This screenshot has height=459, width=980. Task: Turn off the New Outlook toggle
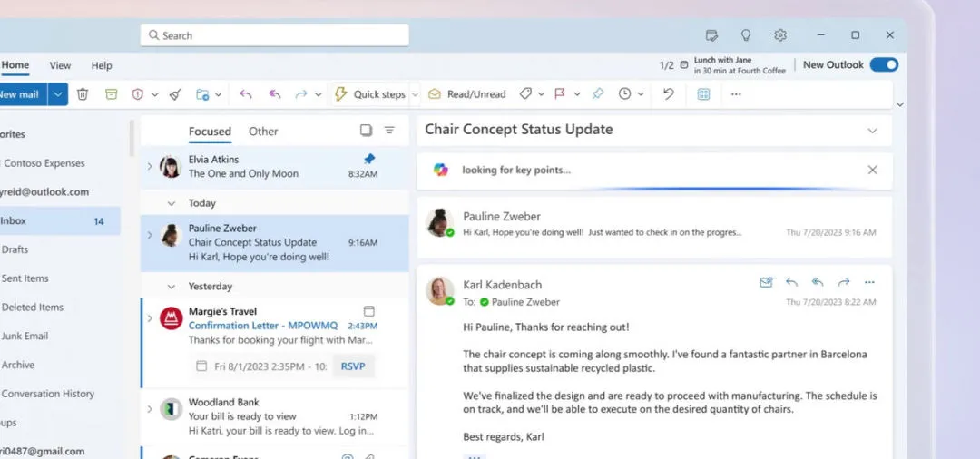884,64
